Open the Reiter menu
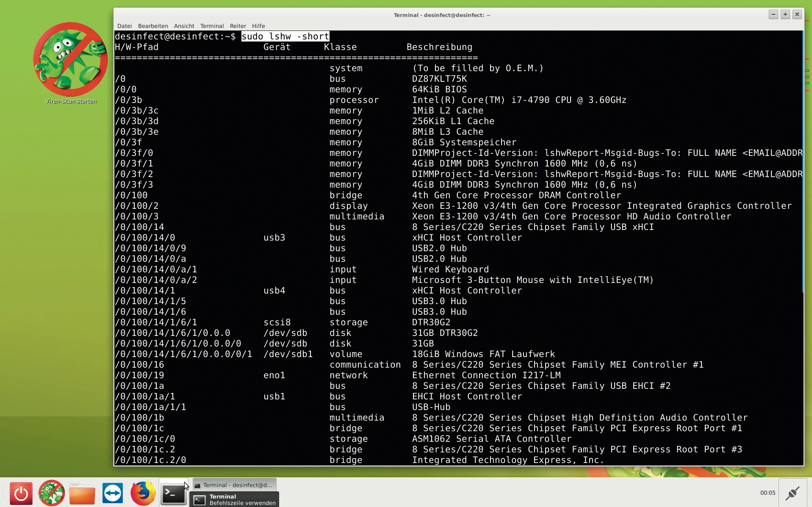The image size is (812, 507). point(238,26)
